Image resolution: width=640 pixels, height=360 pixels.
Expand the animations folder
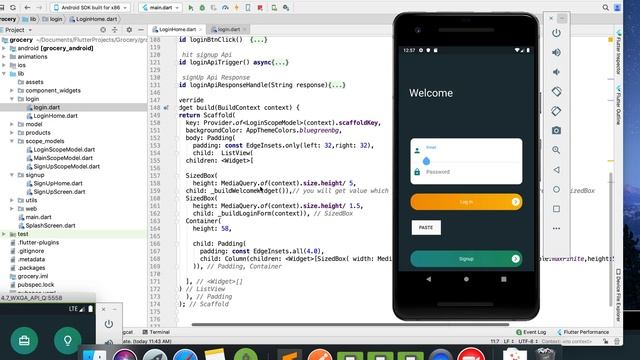pos(4,57)
